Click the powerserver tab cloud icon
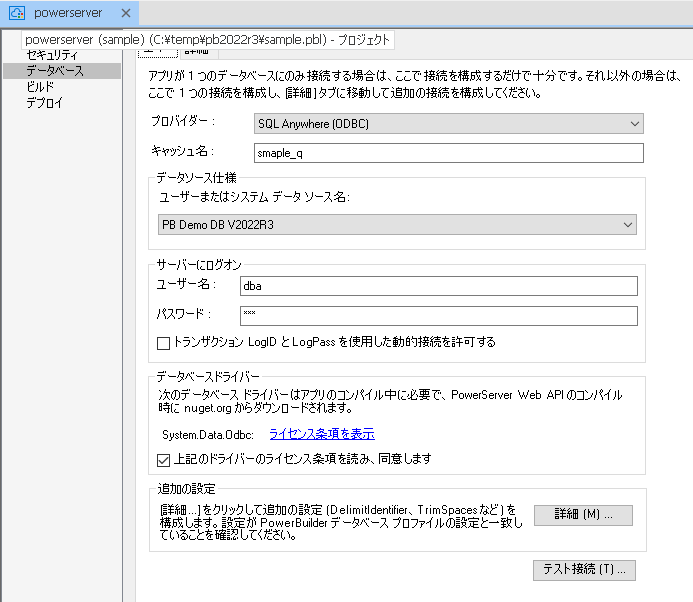This screenshot has width=693, height=602. [17, 13]
